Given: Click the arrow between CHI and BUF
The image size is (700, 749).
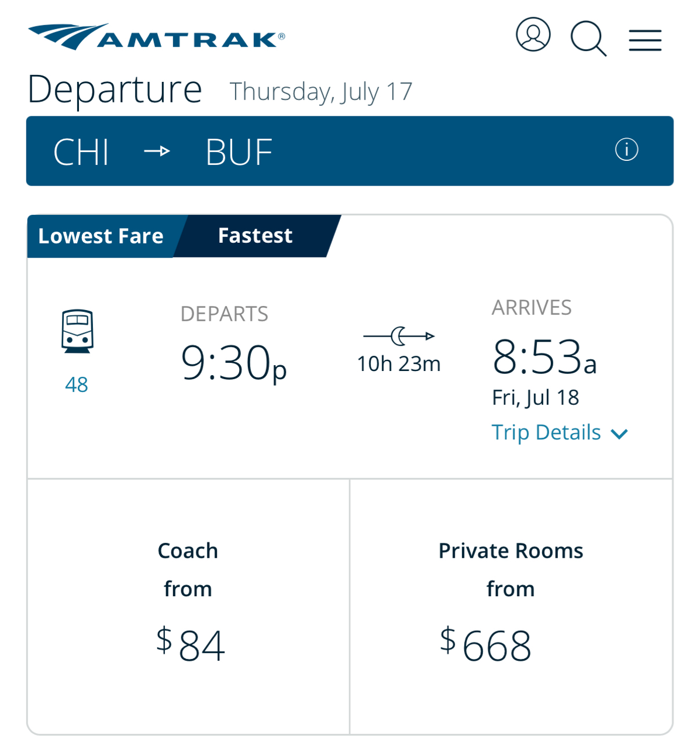Looking at the screenshot, I should click(x=157, y=152).
